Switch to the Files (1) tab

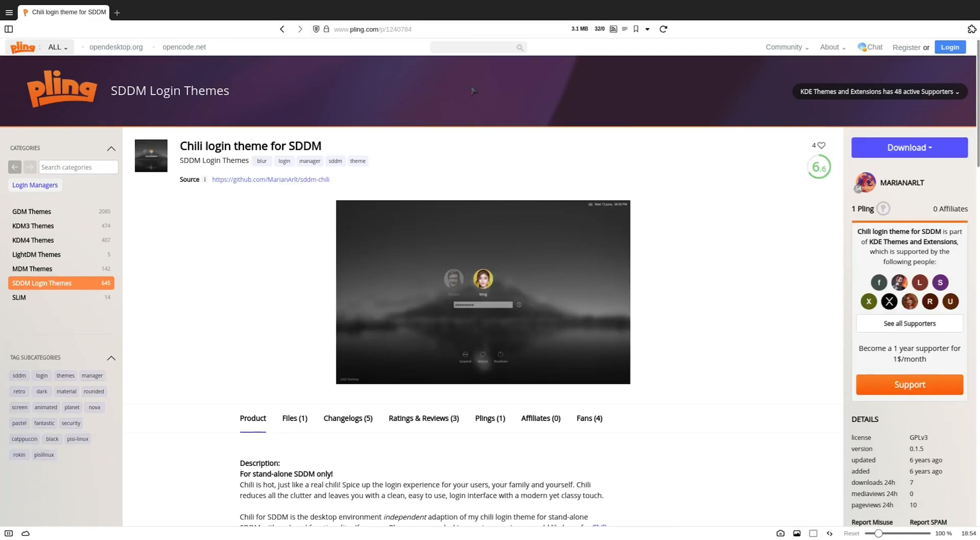pyautogui.click(x=295, y=418)
